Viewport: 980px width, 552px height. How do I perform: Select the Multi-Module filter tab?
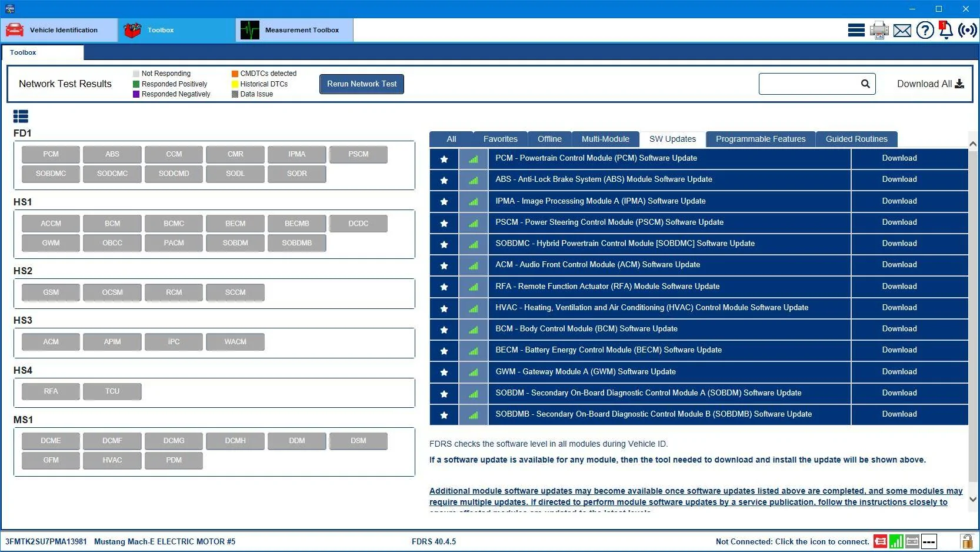(605, 139)
